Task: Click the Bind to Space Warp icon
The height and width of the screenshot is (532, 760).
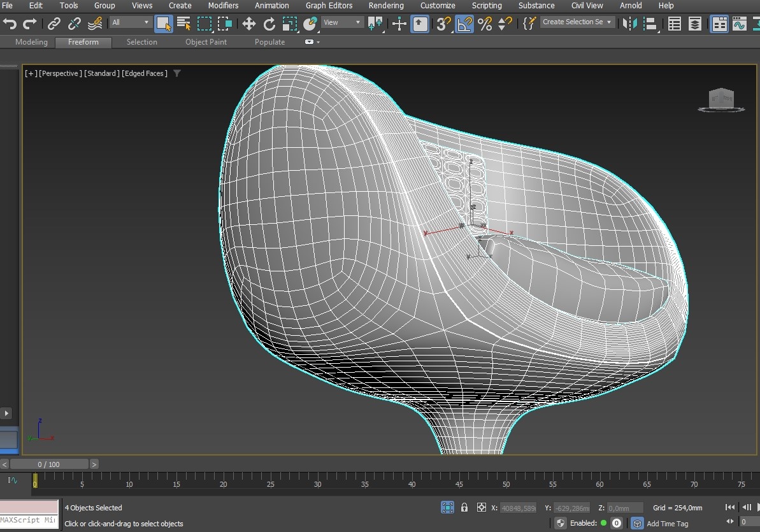Action: tap(95, 24)
